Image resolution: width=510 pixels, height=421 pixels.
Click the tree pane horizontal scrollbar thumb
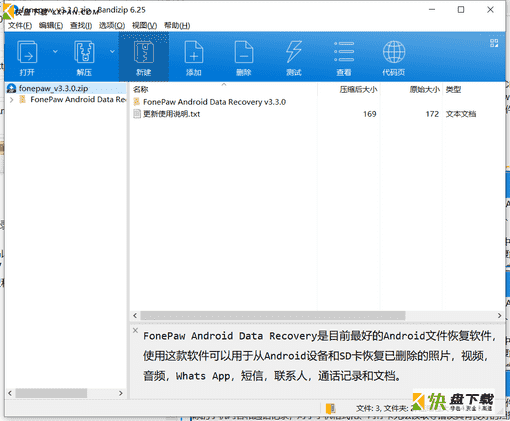(x=51, y=393)
